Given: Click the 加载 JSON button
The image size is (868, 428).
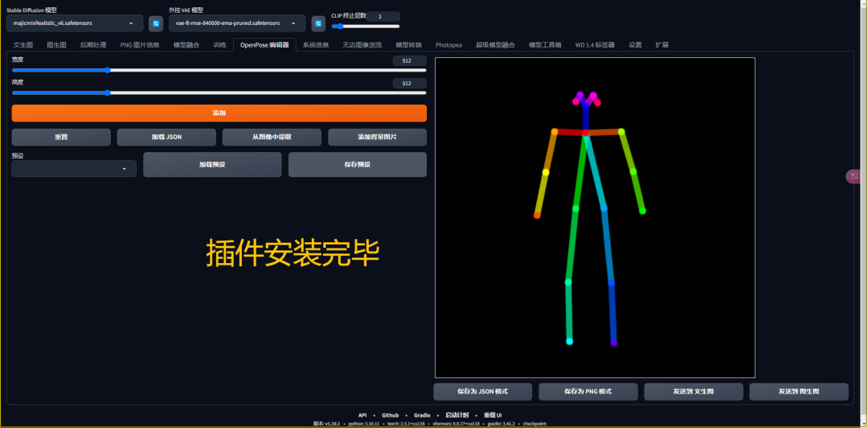Looking at the screenshot, I should (166, 137).
